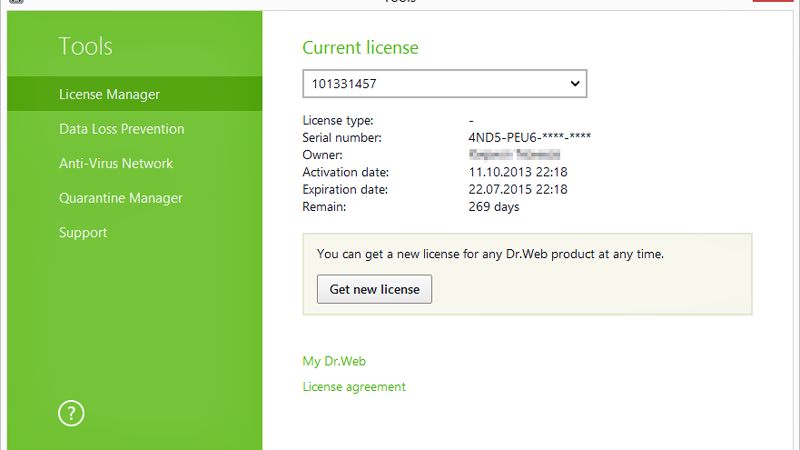Go to Anti-Virus Network section
This screenshot has height=450, width=800.
click(x=116, y=163)
